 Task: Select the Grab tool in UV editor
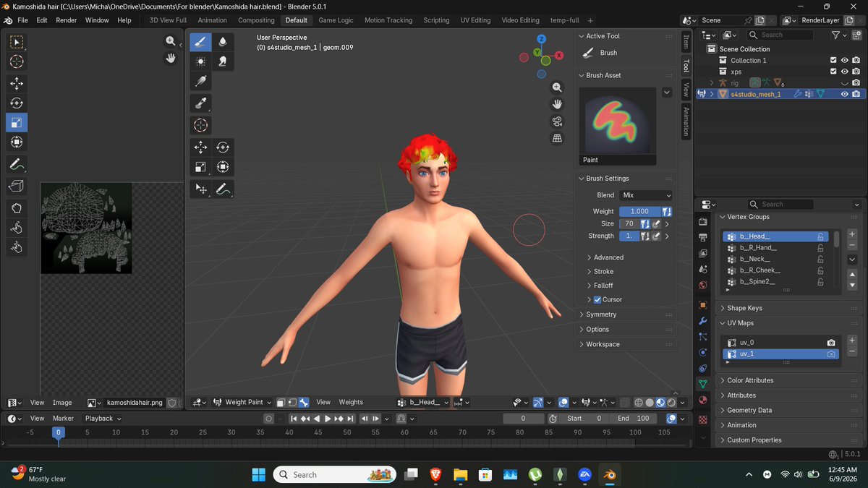[16, 208]
